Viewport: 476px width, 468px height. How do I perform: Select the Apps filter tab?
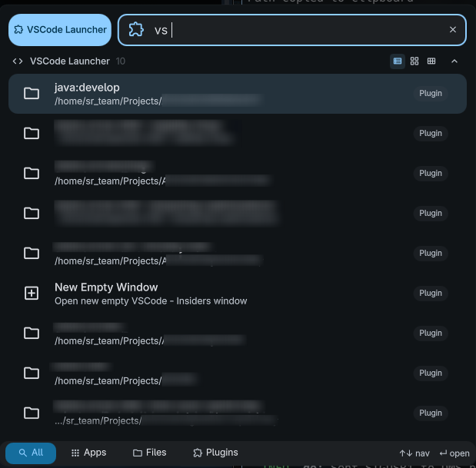click(88, 453)
